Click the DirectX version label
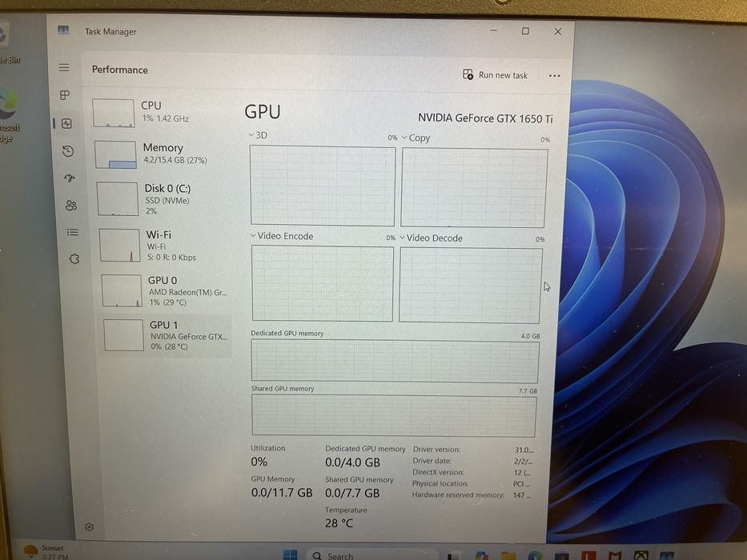Screen dimensions: 747x560 coord(438,472)
